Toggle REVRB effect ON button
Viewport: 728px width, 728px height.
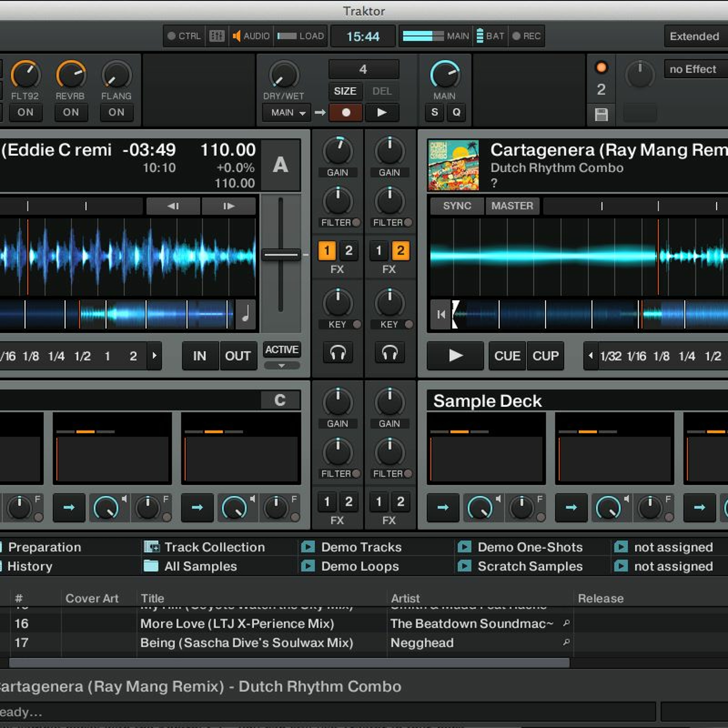coord(71,112)
